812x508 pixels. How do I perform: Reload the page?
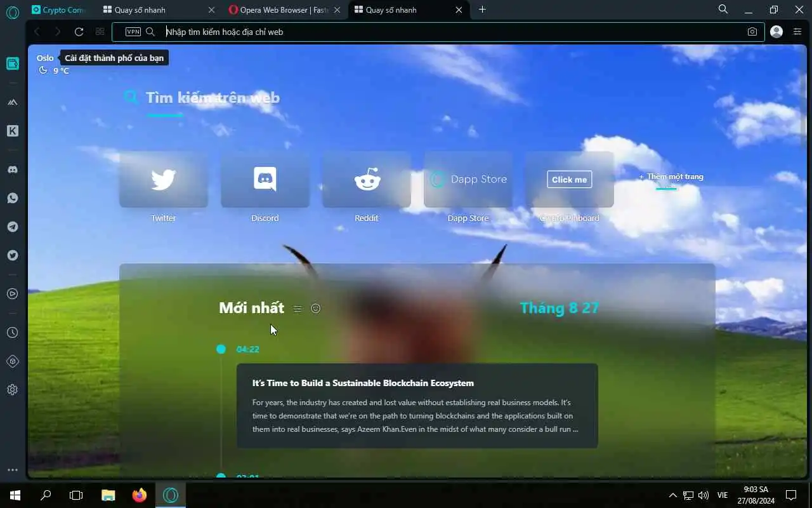79,32
